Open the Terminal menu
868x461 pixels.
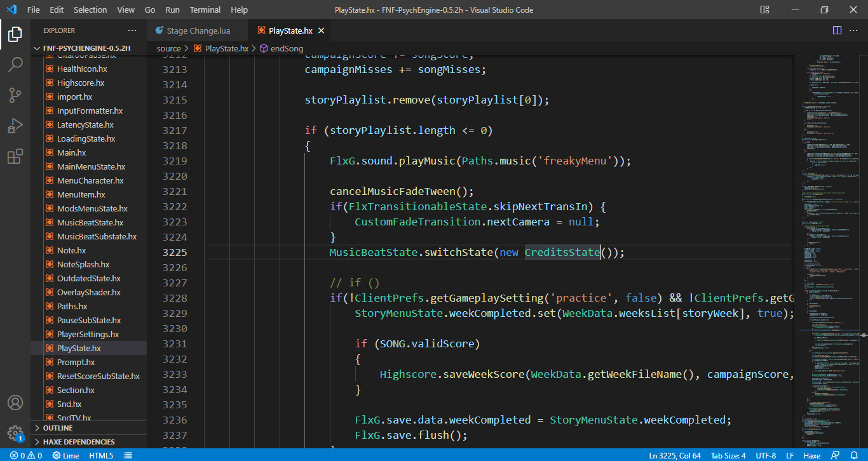pos(205,10)
